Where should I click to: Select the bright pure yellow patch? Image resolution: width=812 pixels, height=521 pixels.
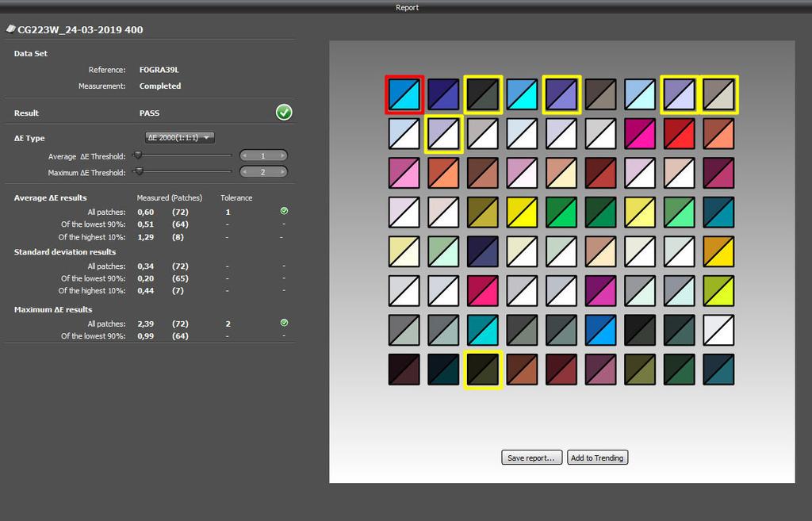522,213
